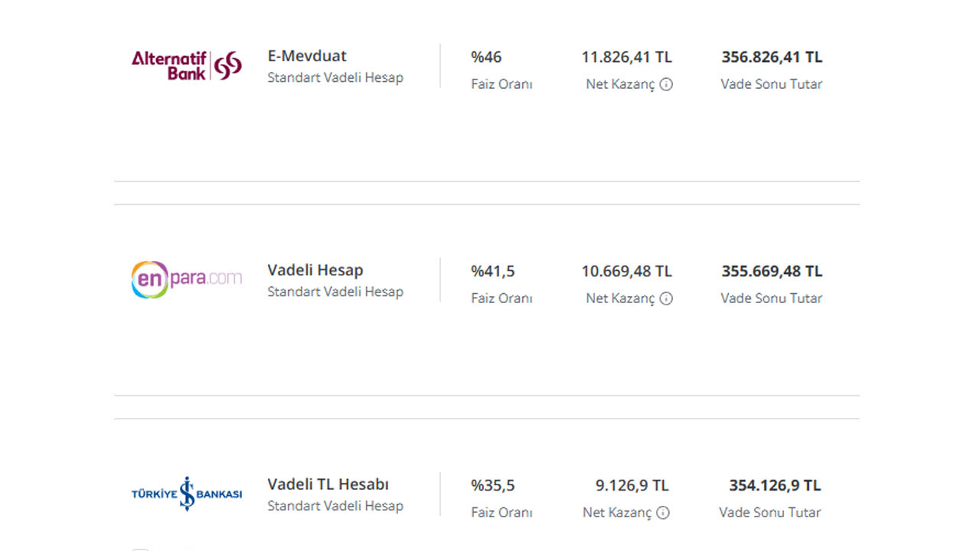Click Faiz Oranı label under %41,5

point(501,298)
